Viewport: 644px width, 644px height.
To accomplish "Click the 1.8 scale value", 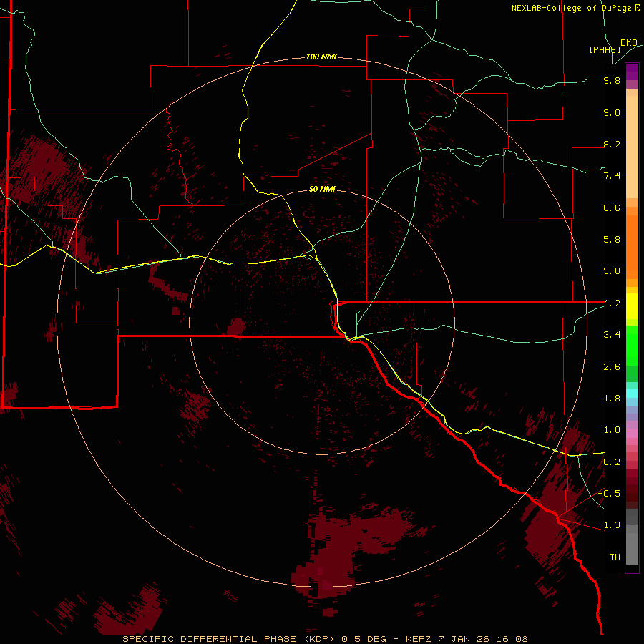I will (612, 399).
